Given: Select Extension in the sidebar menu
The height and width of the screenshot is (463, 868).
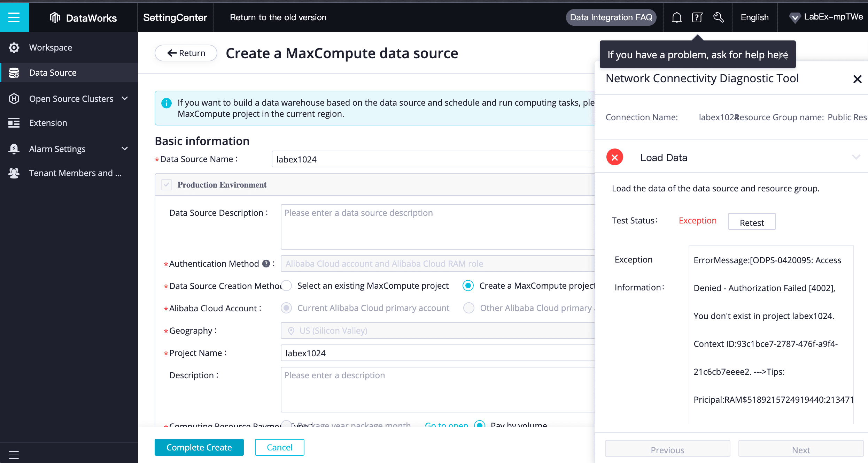Looking at the screenshot, I should pos(69,123).
